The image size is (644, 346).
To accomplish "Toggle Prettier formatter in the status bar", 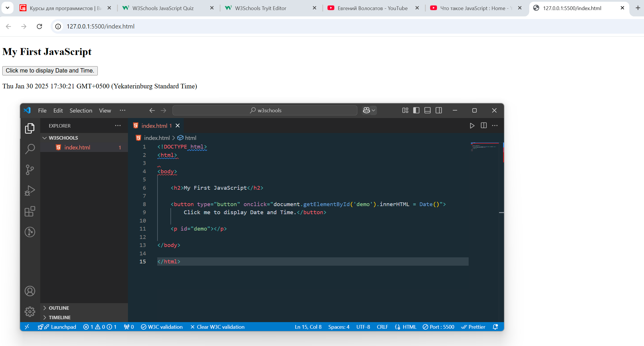I will (x=473, y=327).
